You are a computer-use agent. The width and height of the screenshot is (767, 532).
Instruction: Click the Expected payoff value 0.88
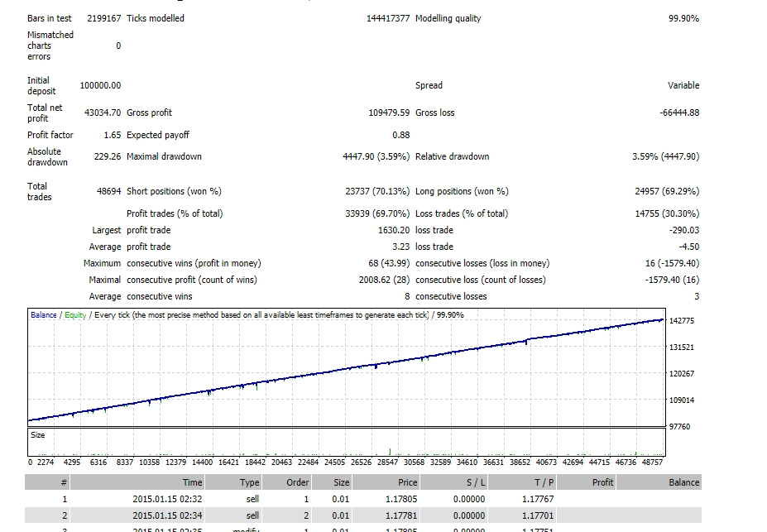click(401, 135)
